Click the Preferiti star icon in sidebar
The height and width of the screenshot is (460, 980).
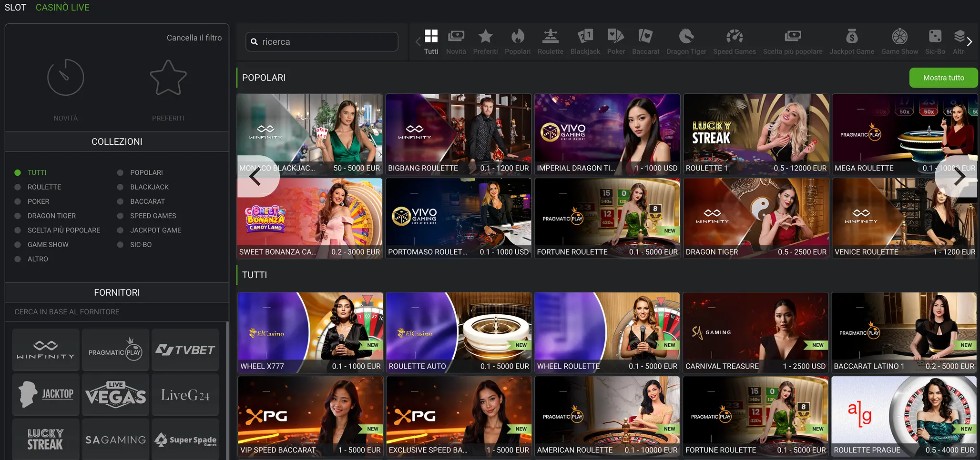(x=168, y=78)
